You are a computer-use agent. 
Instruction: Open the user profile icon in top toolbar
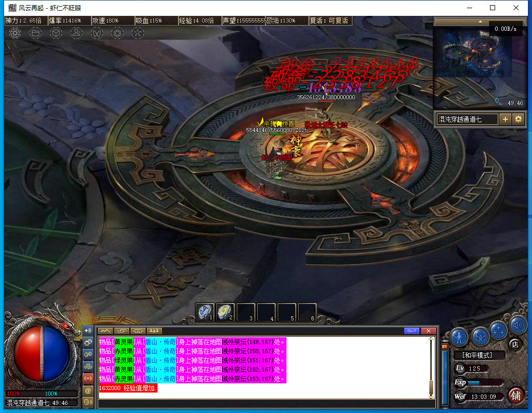(x=76, y=33)
